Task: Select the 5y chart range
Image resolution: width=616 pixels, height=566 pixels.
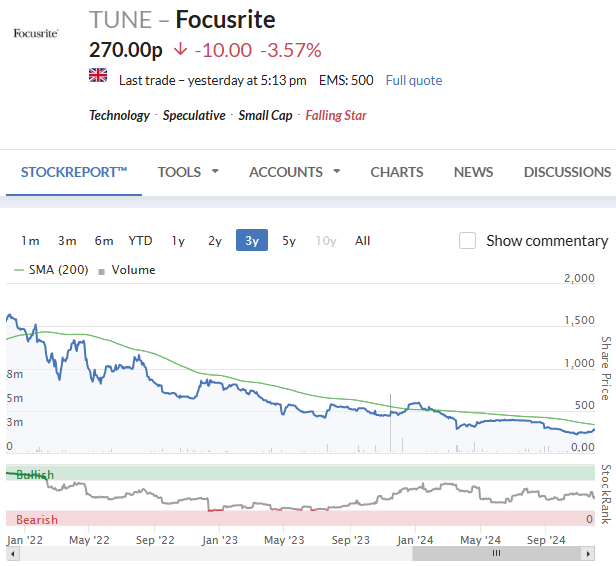Action: pos(289,240)
